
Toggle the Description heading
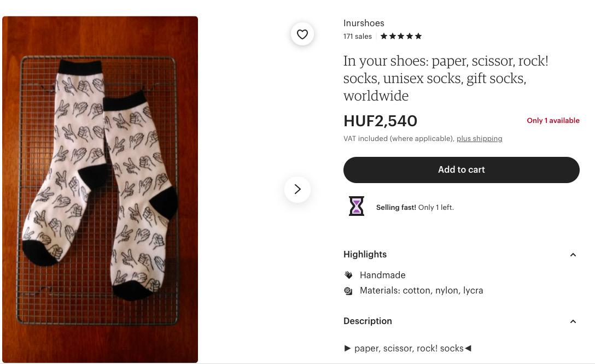[367, 321]
